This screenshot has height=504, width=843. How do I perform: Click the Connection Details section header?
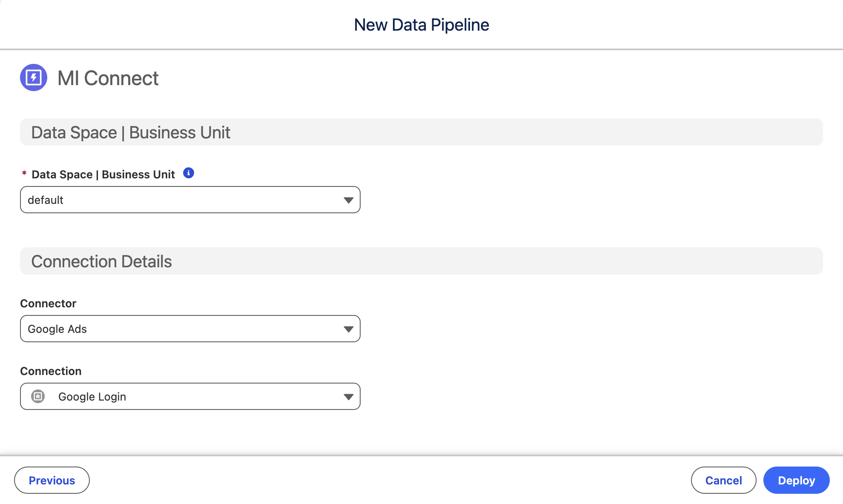pos(102,261)
